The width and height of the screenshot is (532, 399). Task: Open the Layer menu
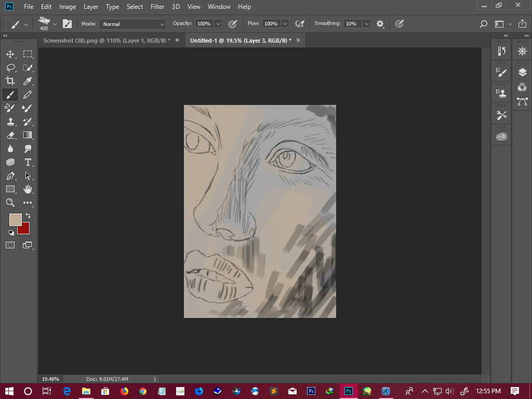pyautogui.click(x=91, y=6)
